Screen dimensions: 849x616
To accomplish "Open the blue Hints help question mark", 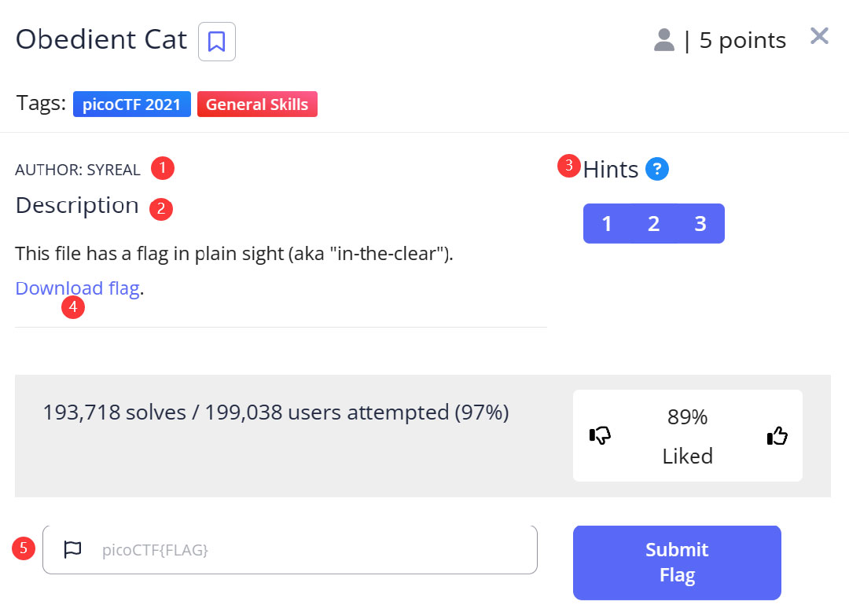I will pyautogui.click(x=657, y=168).
